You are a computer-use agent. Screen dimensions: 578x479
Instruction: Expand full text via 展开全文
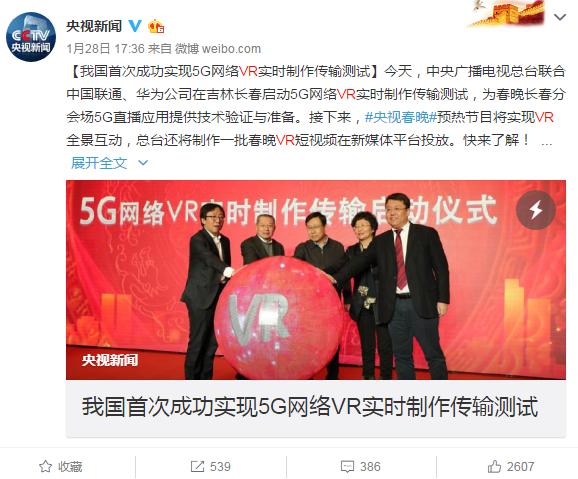click(99, 163)
